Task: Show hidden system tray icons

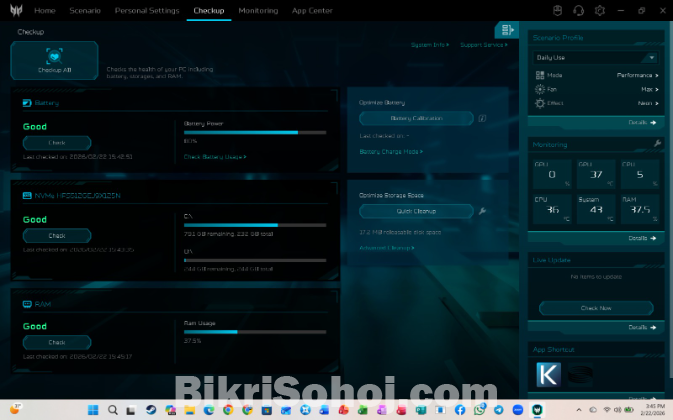Action: [579, 410]
